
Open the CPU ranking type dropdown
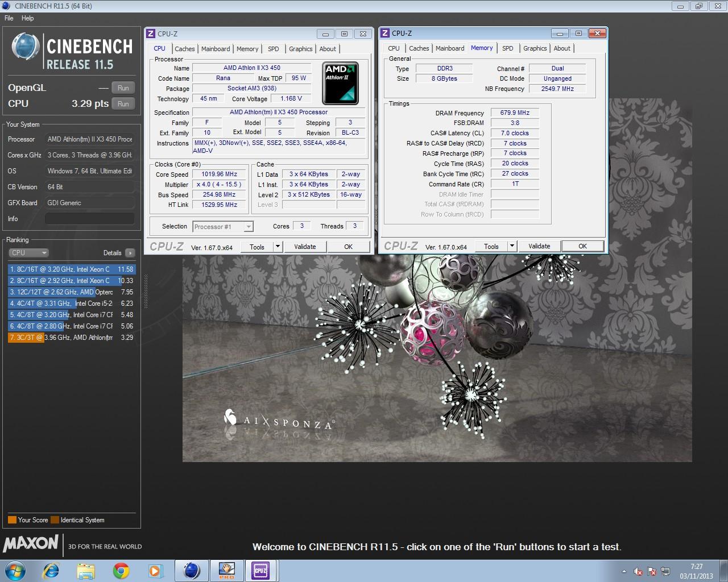tap(28, 253)
